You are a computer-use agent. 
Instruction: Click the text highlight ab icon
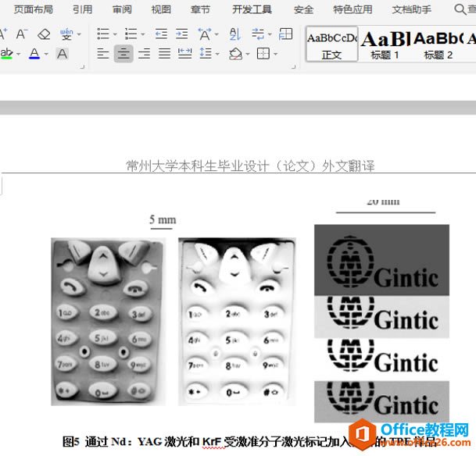(6, 54)
